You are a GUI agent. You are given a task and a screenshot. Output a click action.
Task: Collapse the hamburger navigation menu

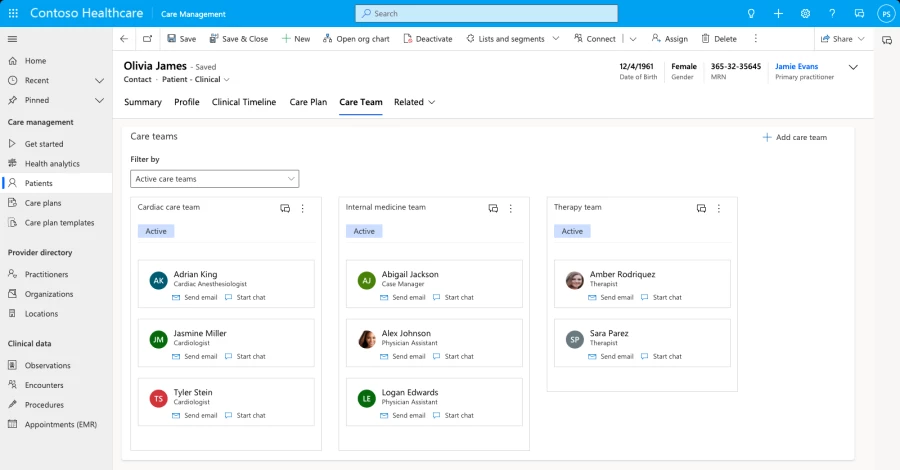[x=12, y=39]
